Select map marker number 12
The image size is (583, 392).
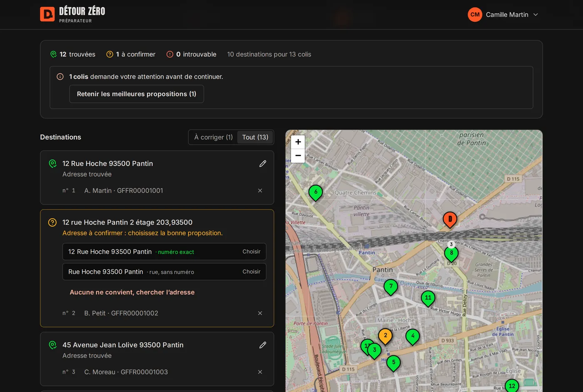pos(512,386)
